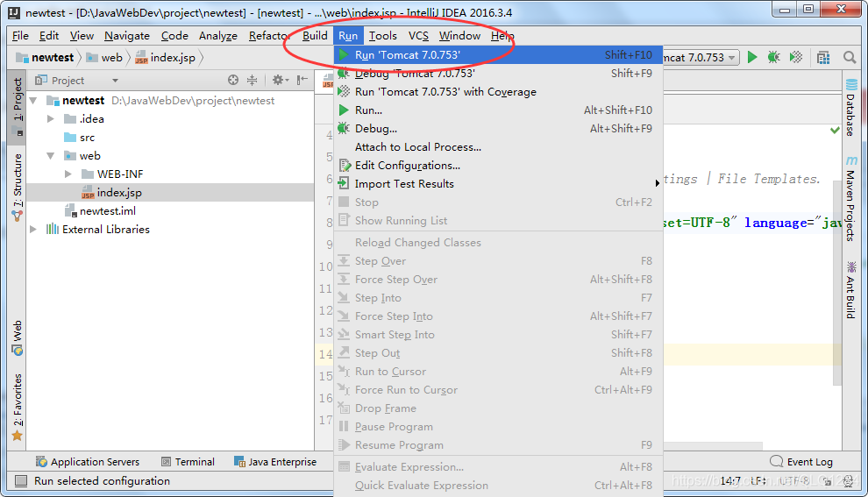Open the Tools menu
The height and width of the screenshot is (497, 868).
[382, 35]
